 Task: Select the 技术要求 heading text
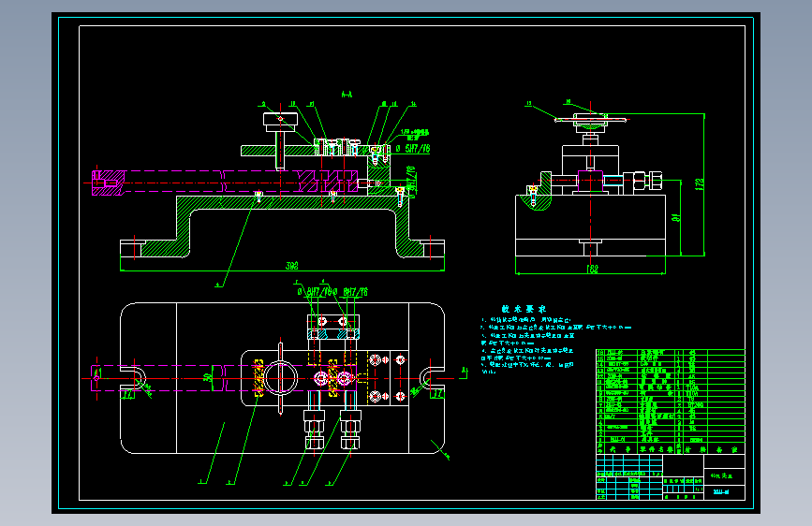coord(524,309)
